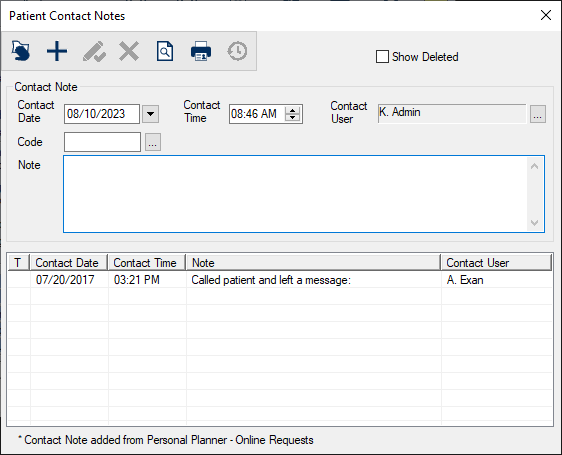Decrease Contact Time with down spinner arrow
Screen dimensions: 562x455
tap(292, 118)
